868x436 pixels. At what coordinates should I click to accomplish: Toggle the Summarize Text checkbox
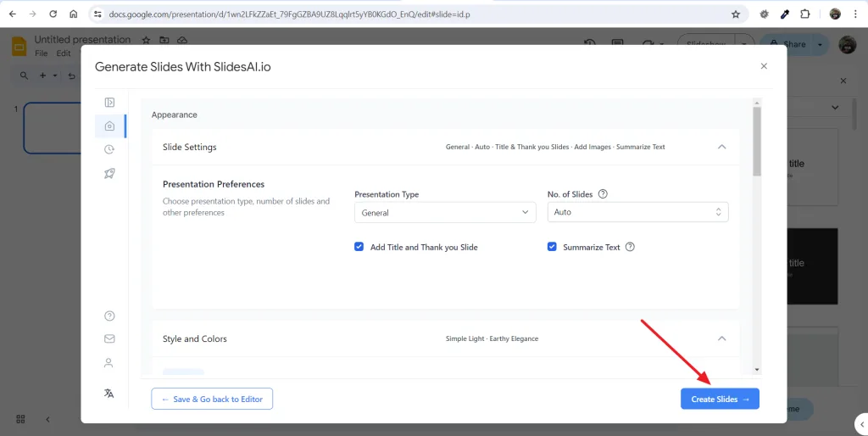(x=552, y=247)
